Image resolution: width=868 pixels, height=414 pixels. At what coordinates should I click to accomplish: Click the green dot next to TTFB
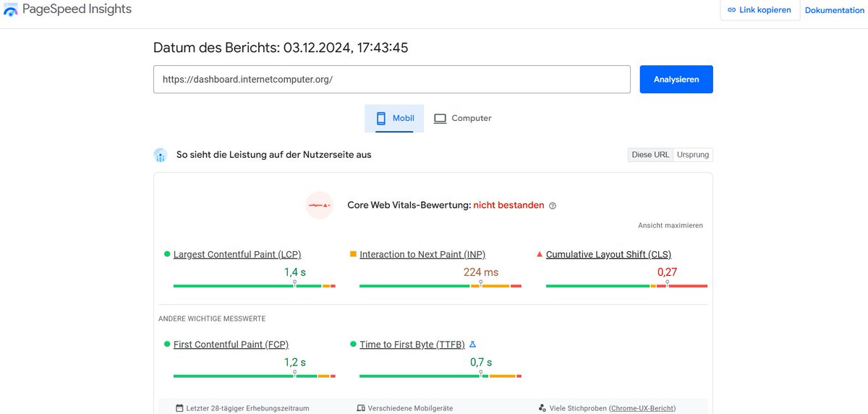tap(353, 345)
